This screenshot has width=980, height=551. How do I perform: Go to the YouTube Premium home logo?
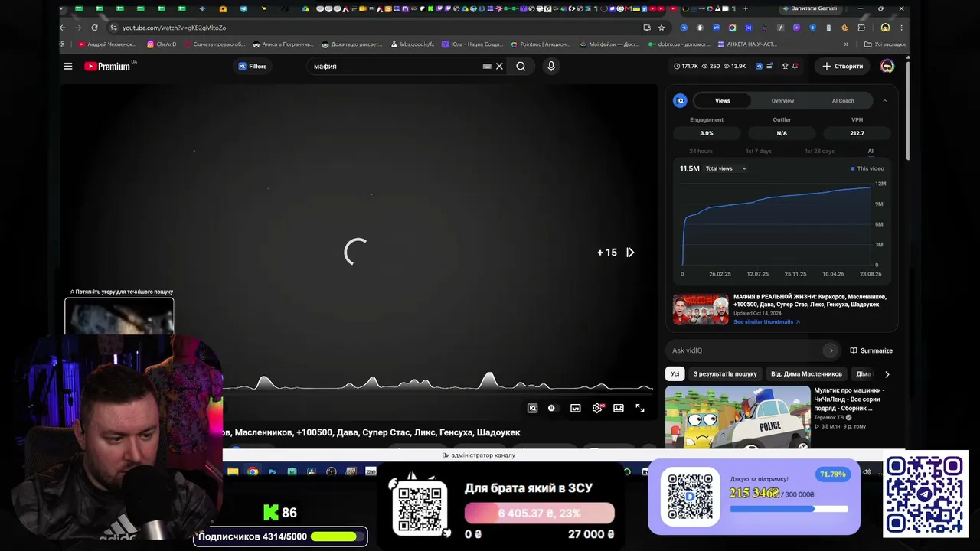coord(107,67)
